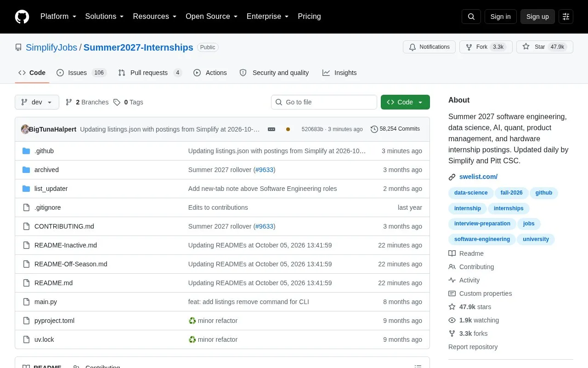
Task: Click the eye icon next to watching
Action: [452, 320]
